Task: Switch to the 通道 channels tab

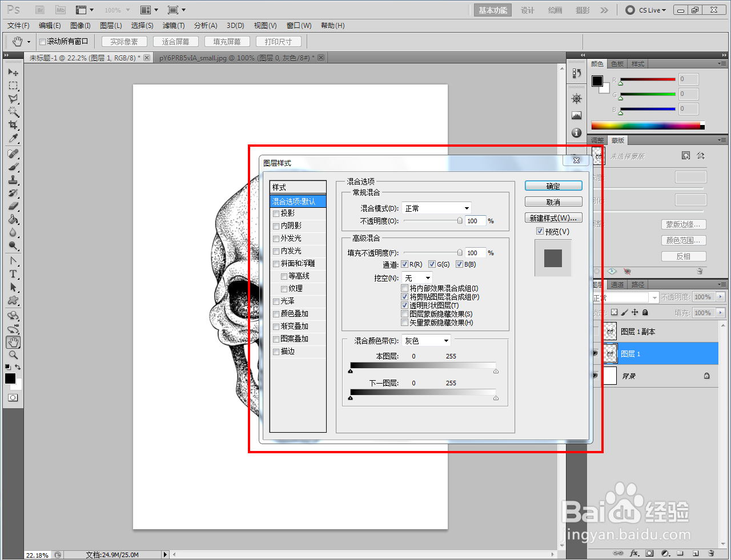Action: [617, 284]
